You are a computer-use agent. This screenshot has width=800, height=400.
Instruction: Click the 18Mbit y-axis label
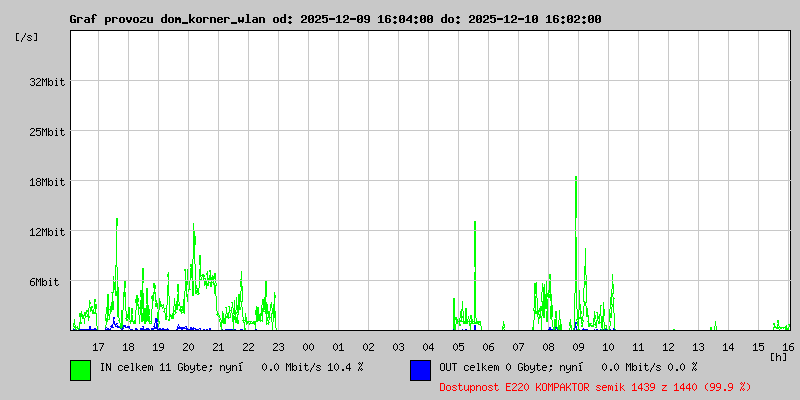pos(47,182)
